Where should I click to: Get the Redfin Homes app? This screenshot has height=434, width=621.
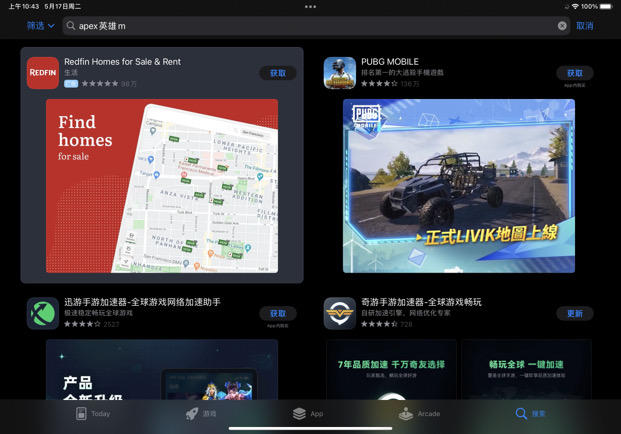pyautogui.click(x=278, y=73)
